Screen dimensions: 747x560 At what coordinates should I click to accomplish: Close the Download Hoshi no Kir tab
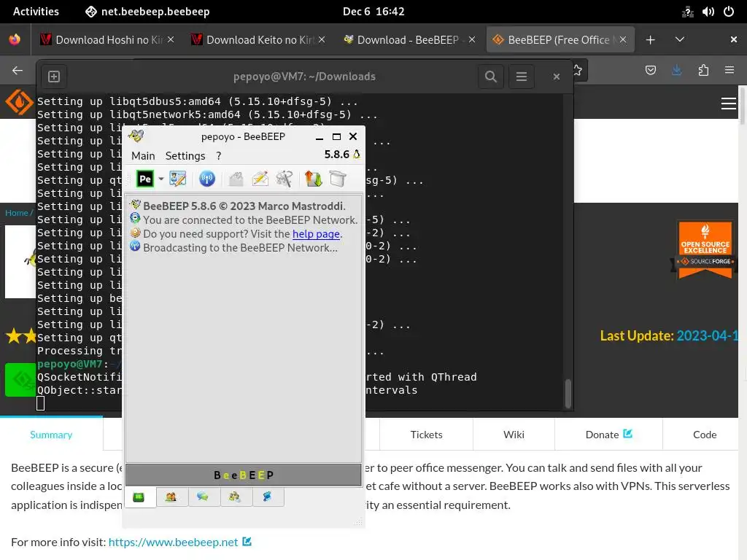click(x=171, y=39)
